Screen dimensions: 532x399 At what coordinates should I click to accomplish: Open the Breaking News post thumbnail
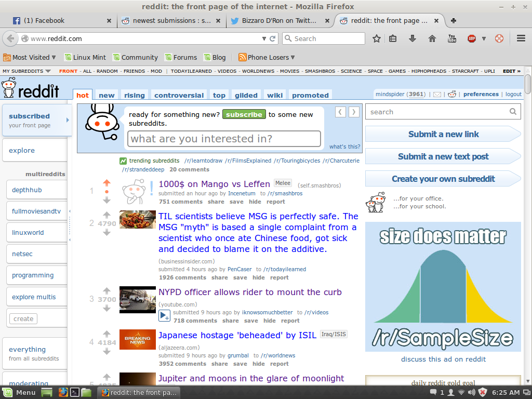(137, 340)
